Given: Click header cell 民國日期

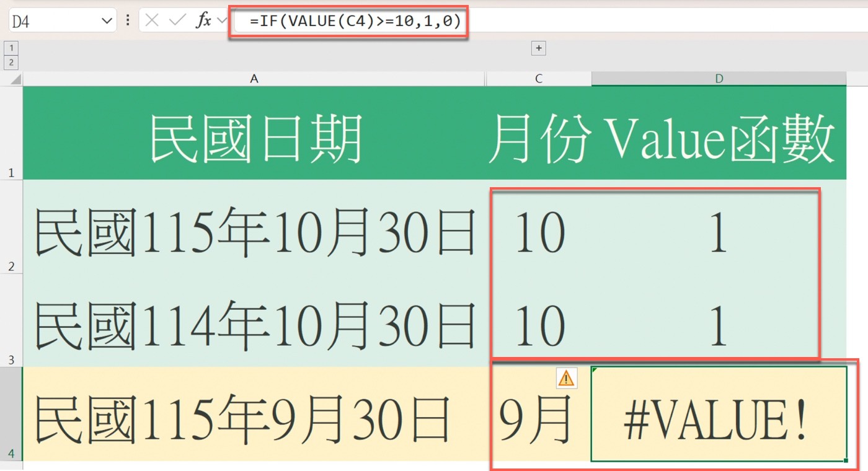Looking at the screenshot, I should (254, 133).
